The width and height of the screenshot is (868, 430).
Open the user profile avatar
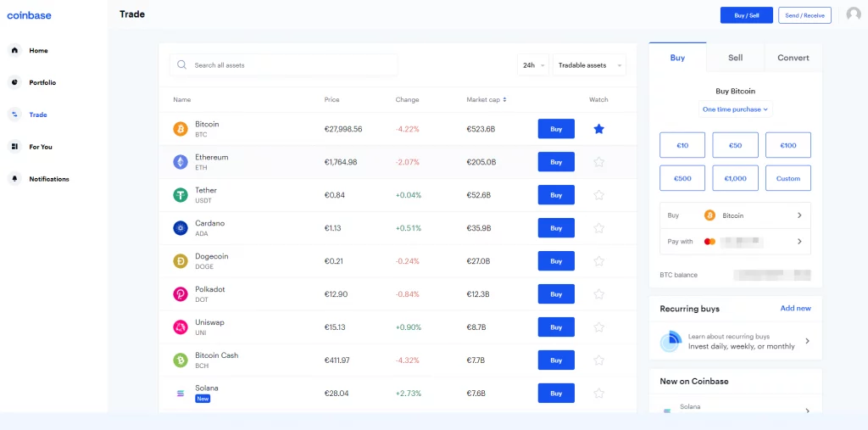[x=853, y=14]
